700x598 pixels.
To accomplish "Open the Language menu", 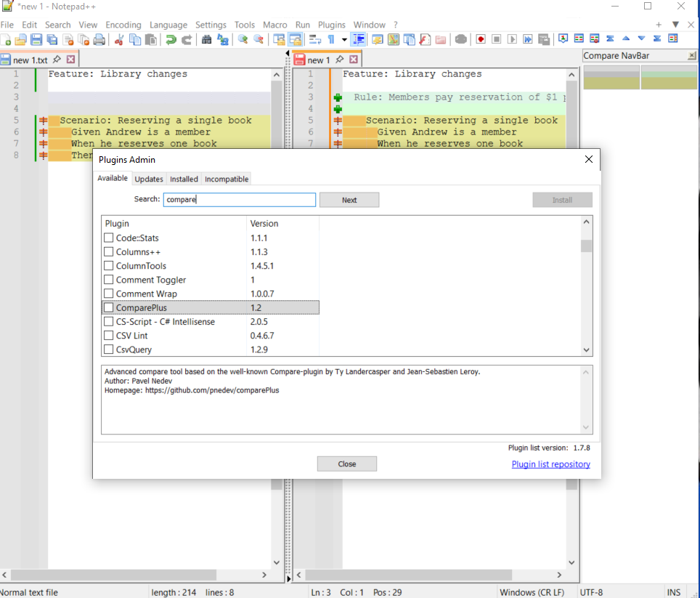I will click(168, 25).
